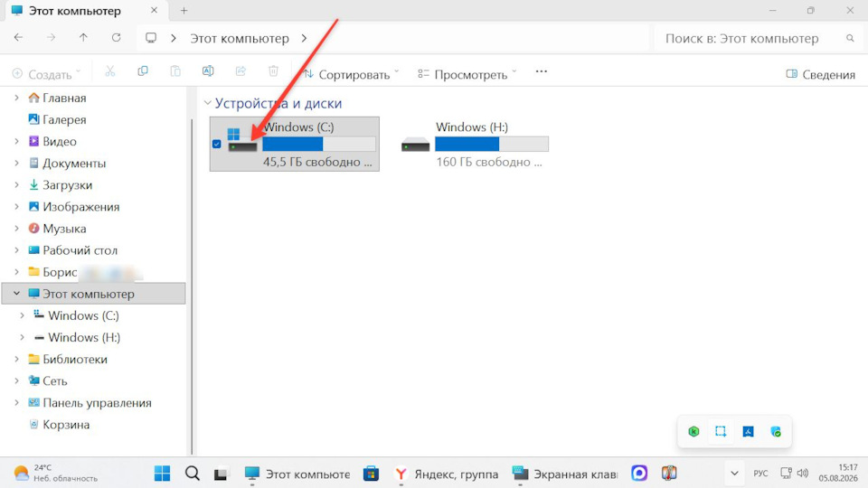The width and height of the screenshot is (868, 488).
Task: Expand Windows (H:) in navigation tree
Action: coord(22,337)
